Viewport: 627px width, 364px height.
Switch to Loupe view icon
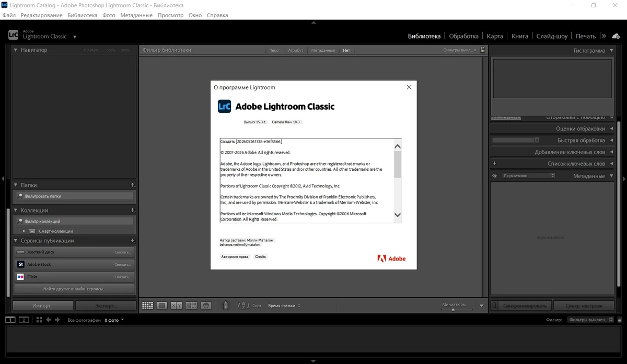tap(162, 306)
